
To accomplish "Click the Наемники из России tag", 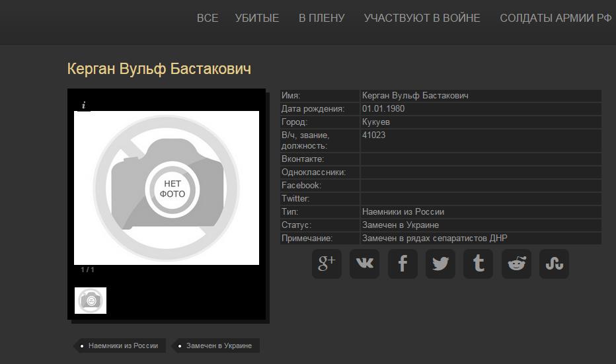I will 120,346.
